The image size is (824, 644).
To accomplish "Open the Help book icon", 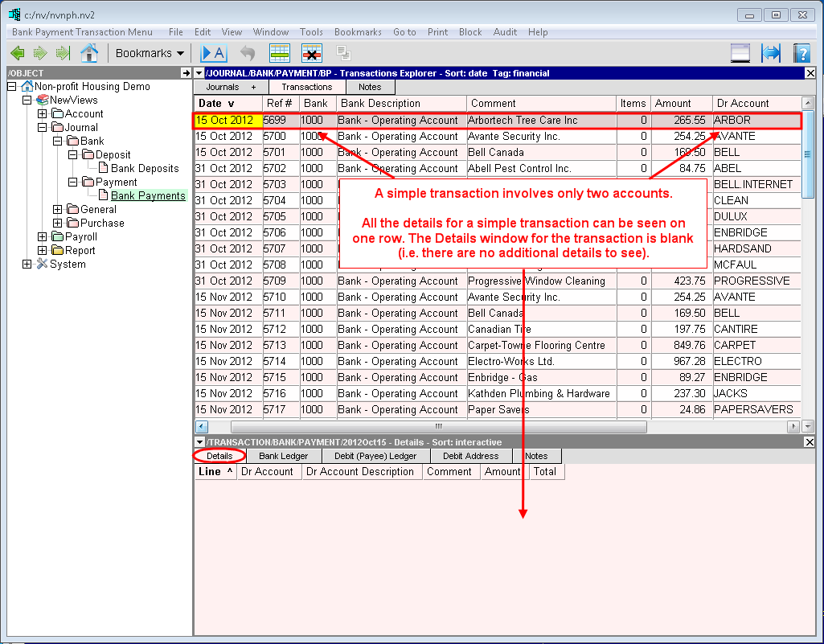I will click(801, 54).
